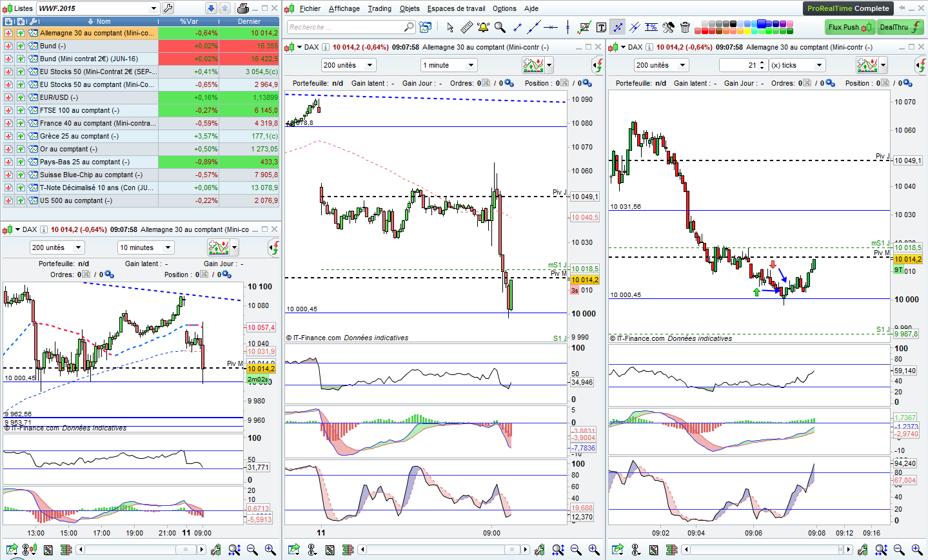This screenshot has height=560, width=928.
Task: Open indicators button in 10 minutes chart
Action: point(219,247)
